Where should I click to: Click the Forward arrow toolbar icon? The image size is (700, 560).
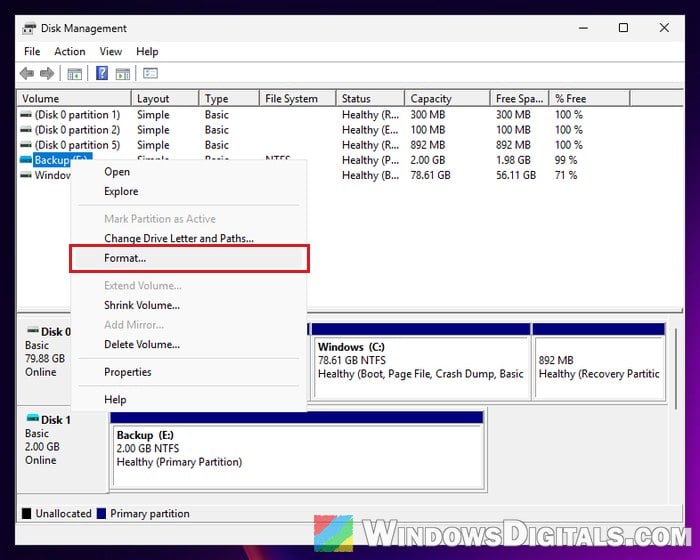tap(47, 73)
